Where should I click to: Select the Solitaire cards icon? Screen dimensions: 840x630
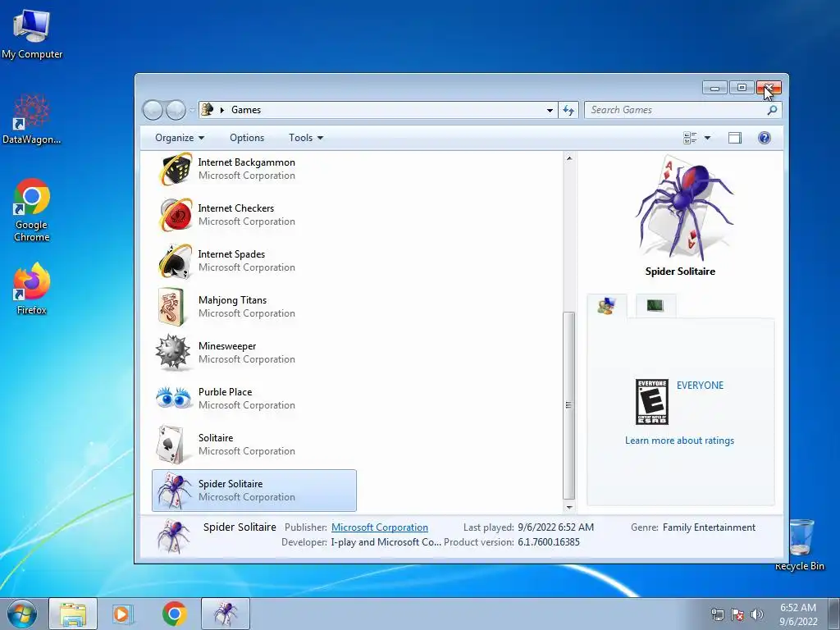coord(171,444)
